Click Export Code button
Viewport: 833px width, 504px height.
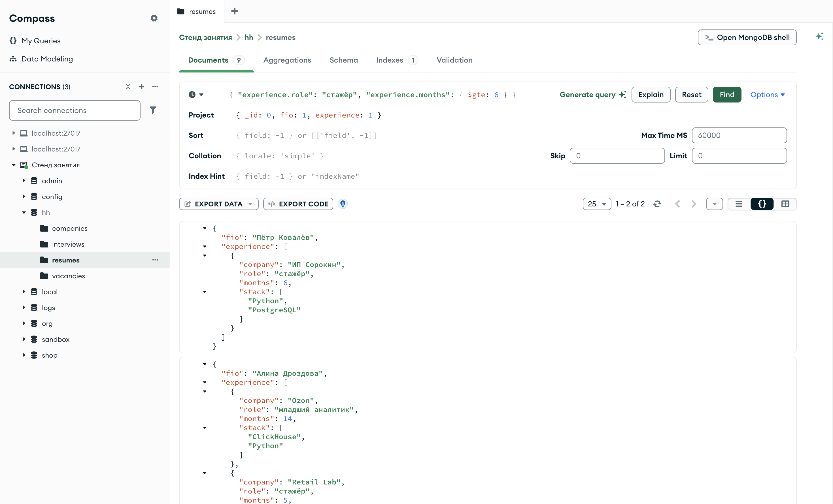[x=298, y=204]
